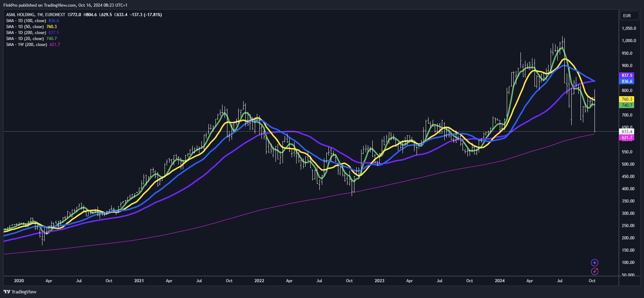Click the 300.00 price axis label
The width and height of the screenshot is (644, 298).
coord(628,213)
